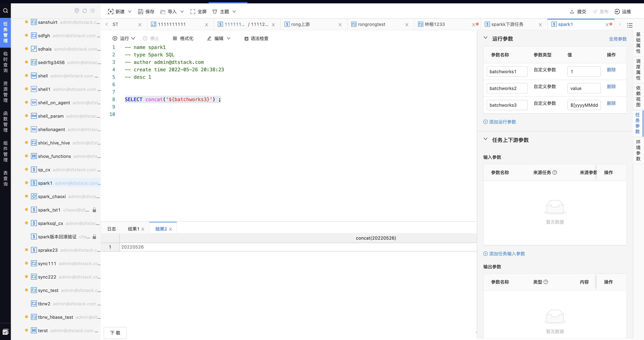The height and width of the screenshot is (340, 644).
Task: Open the 基础属性 side panel
Action: click(638, 43)
